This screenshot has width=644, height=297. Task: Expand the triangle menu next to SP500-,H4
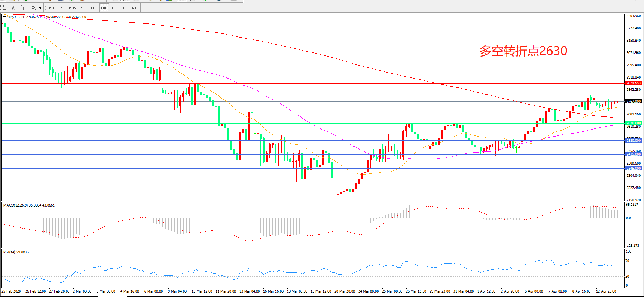tap(4, 17)
